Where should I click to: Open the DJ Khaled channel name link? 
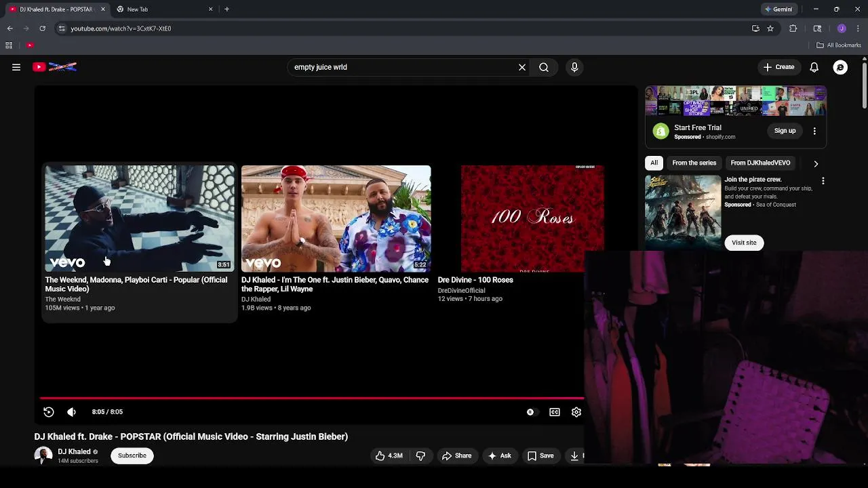coord(74,452)
